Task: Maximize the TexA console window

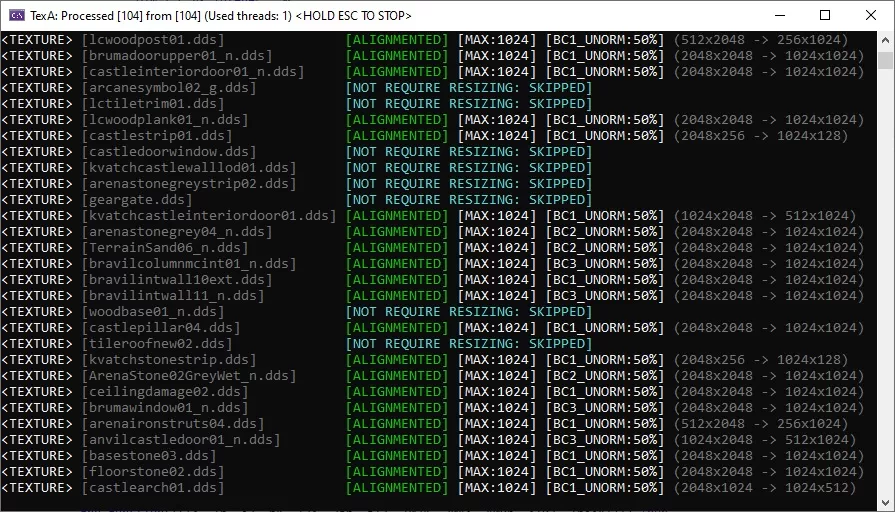Action: pos(825,15)
